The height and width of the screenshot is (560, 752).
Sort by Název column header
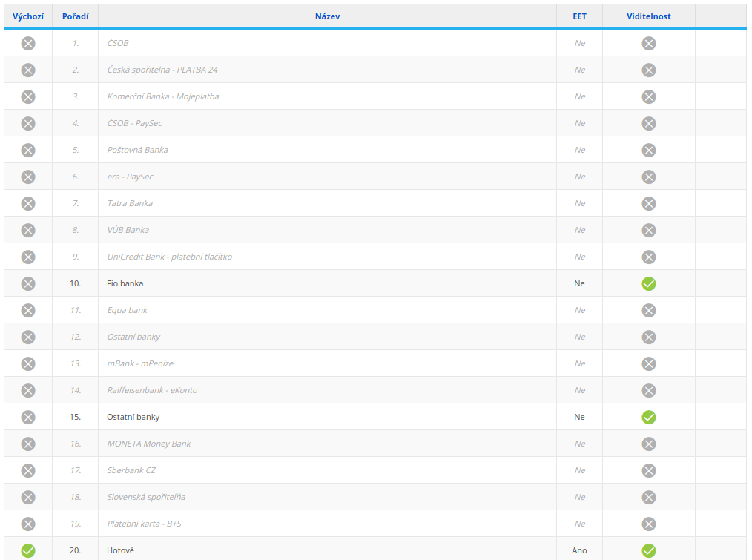[328, 16]
